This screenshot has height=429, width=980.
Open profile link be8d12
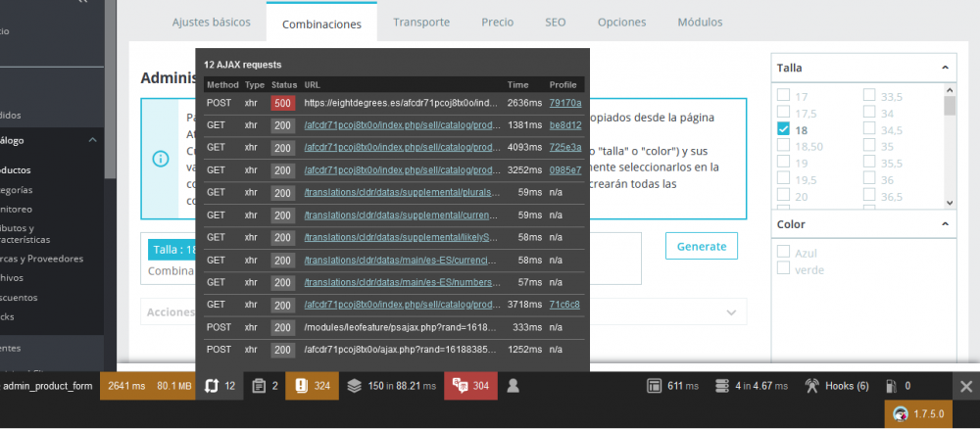point(565,125)
